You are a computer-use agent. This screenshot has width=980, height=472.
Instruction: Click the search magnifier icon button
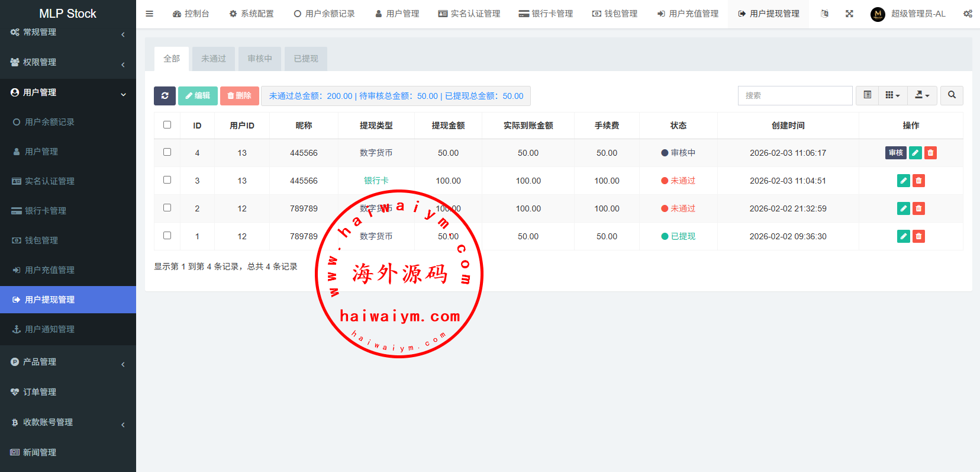pyautogui.click(x=952, y=95)
